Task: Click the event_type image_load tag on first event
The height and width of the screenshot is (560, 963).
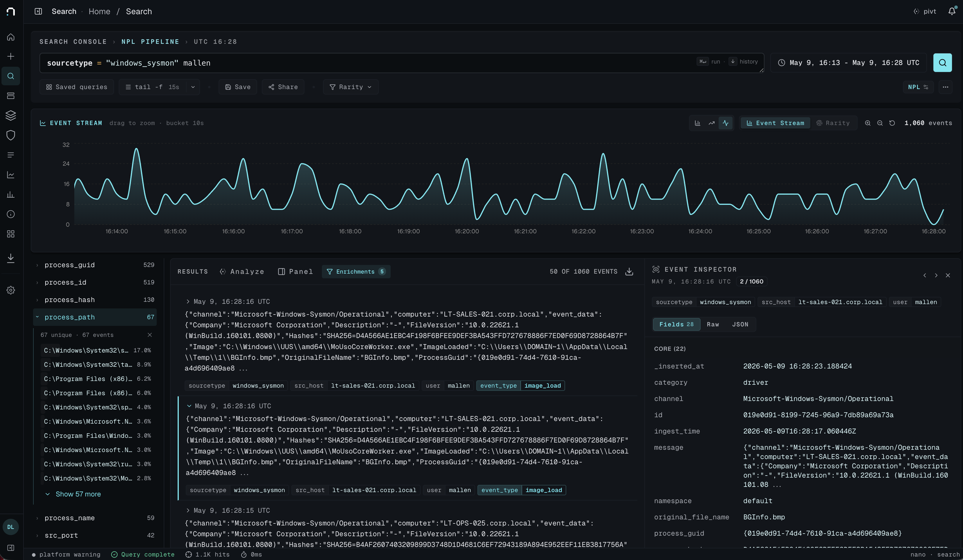Action: [520, 385]
